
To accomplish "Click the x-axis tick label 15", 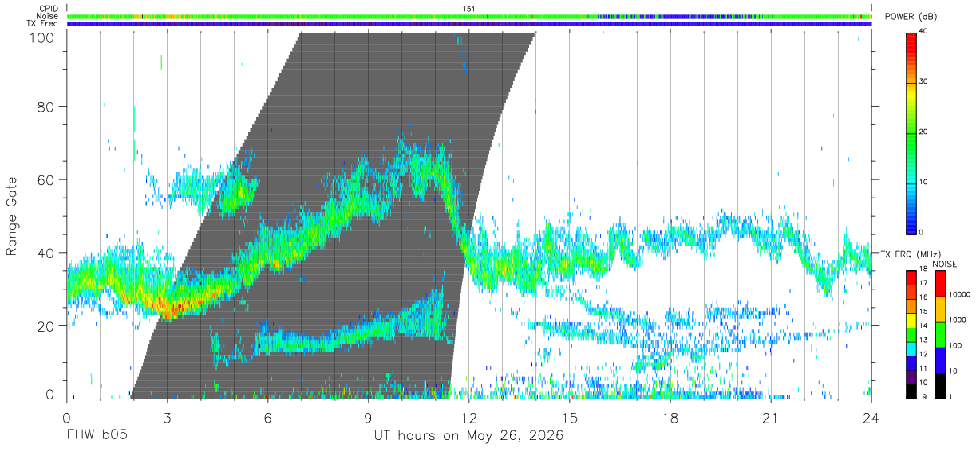I will pyautogui.click(x=570, y=419).
